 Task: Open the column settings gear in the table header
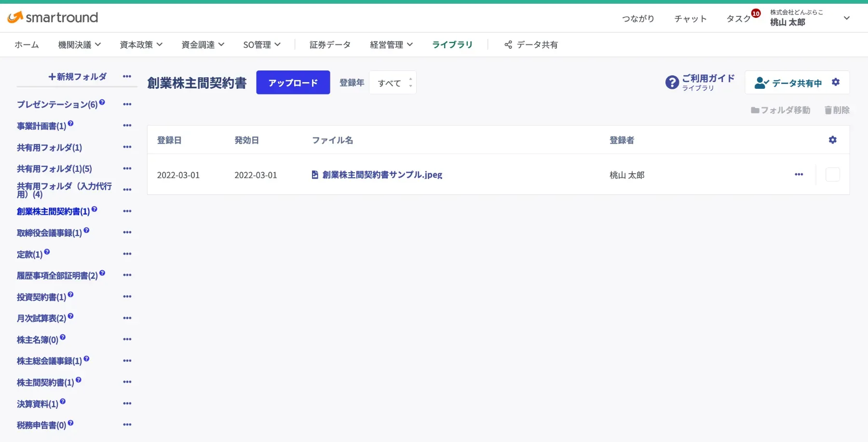coord(833,140)
